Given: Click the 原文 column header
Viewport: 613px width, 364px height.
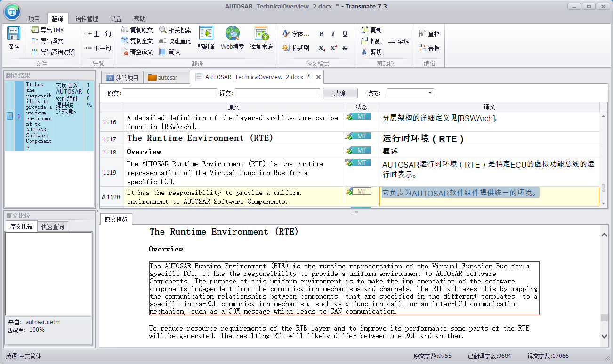Looking at the screenshot, I should tap(234, 107).
